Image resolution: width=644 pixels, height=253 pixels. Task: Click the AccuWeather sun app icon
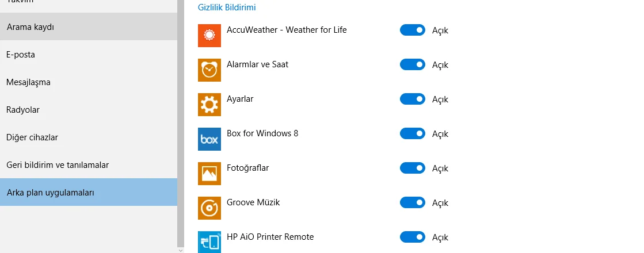[209, 36]
